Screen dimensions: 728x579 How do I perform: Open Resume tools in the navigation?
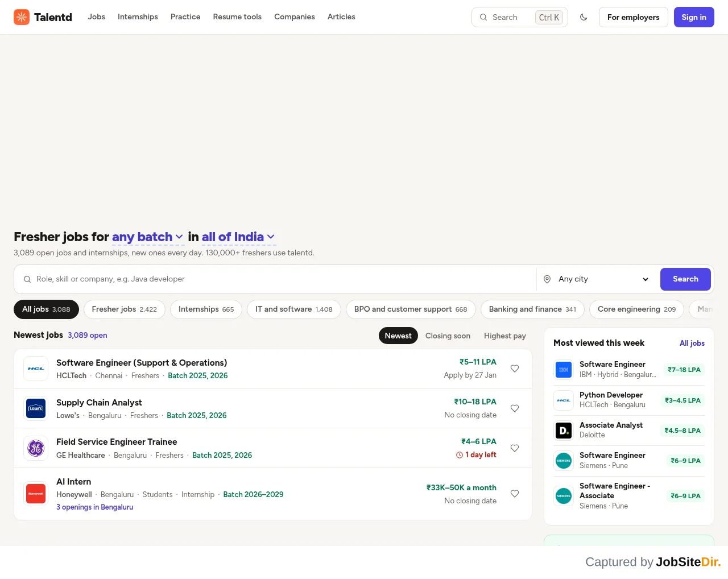237,17
